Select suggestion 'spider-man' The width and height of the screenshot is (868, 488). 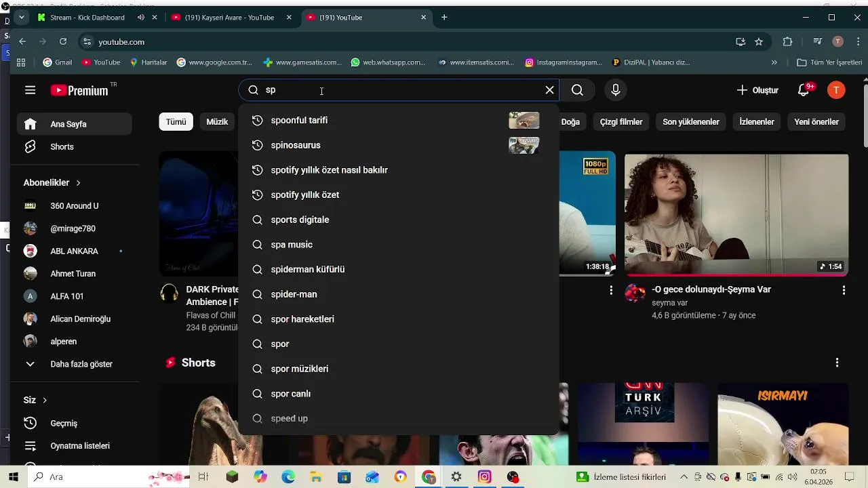[x=398, y=294]
